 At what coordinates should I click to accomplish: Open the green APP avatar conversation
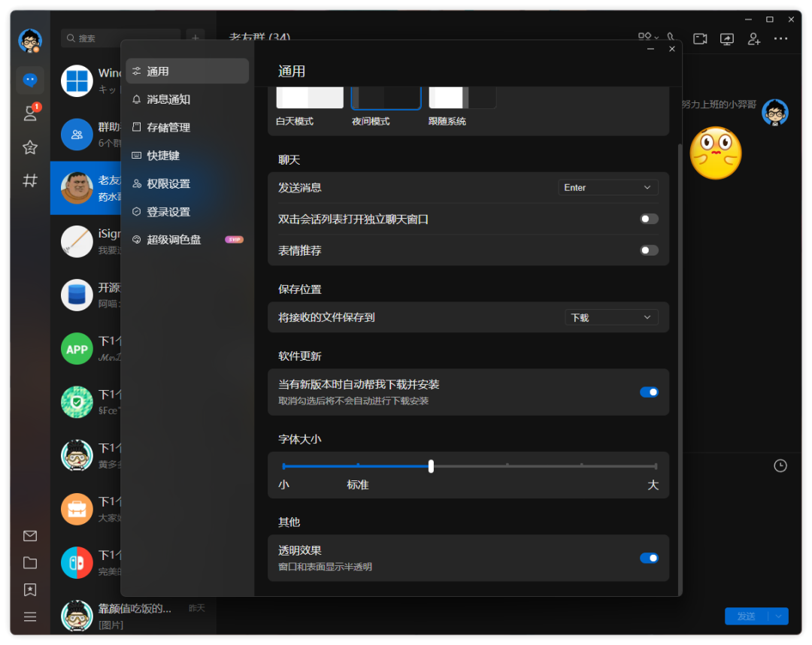[x=77, y=349]
